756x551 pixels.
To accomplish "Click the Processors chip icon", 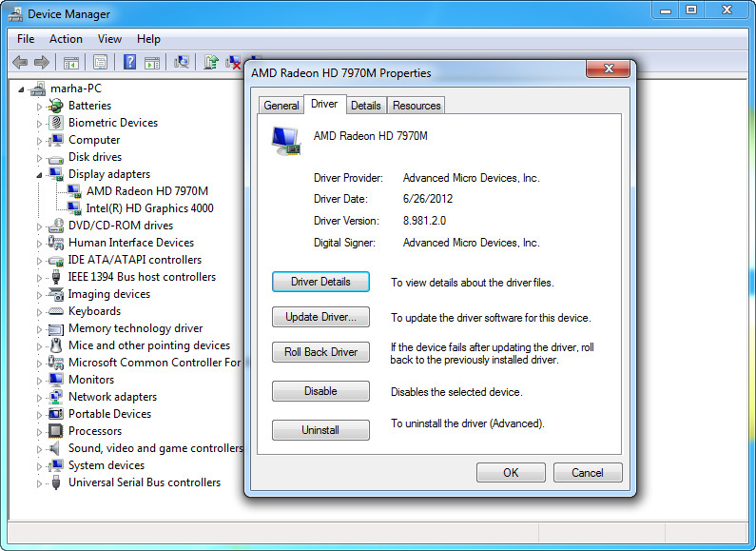I will pyautogui.click(x=56, y=431).
